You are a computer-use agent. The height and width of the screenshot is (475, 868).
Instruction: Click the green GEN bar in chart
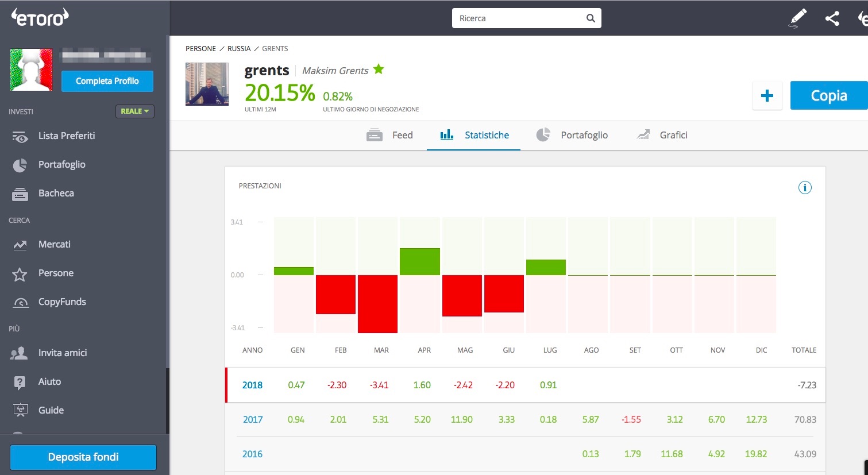294,271
